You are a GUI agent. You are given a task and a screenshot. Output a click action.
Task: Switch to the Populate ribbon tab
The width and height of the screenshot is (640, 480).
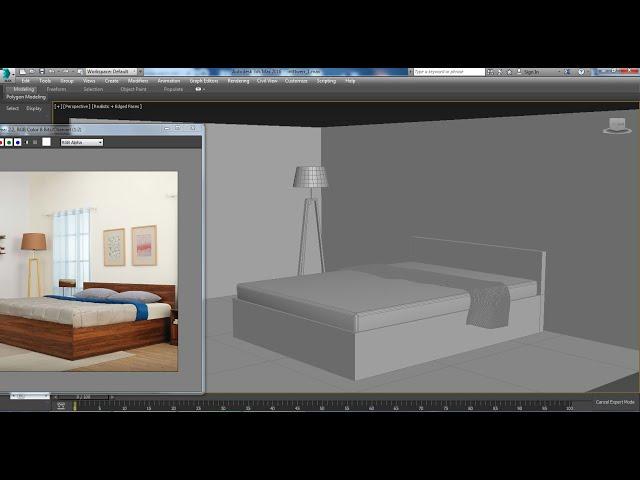click(173, 89)
